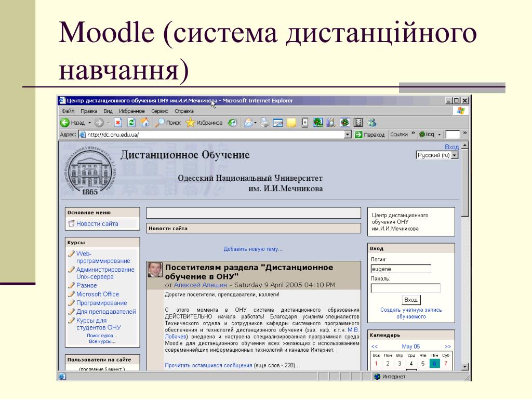
Task: Click the download arrows icon in toolbar
Action: click(x=358, y=123)
